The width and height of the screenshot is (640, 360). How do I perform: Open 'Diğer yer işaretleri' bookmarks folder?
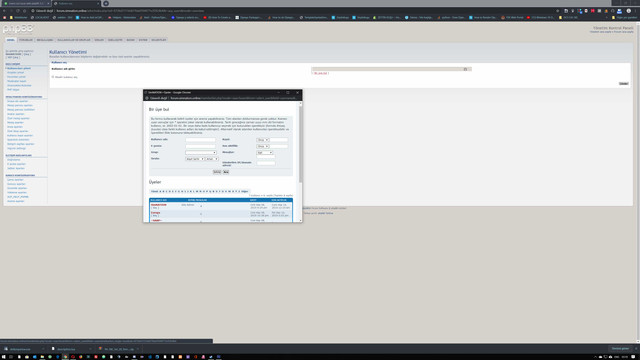pyautogui.click(x=624, y=18)
